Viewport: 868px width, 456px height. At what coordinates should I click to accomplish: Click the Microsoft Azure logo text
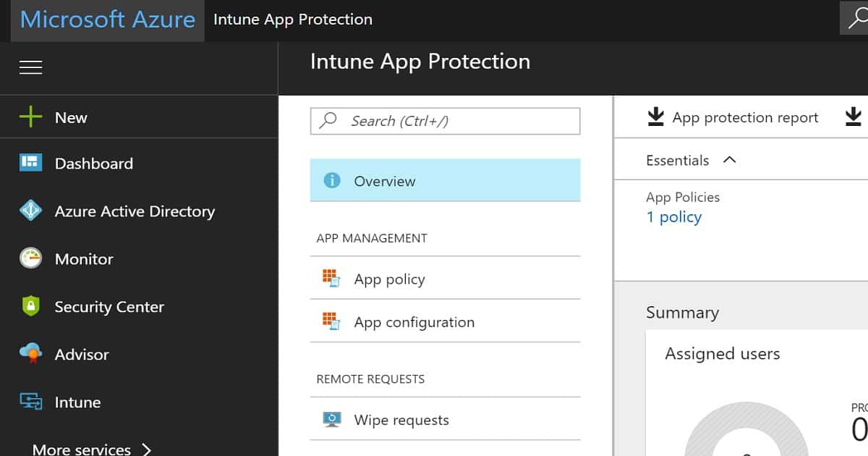click(108, 19)
